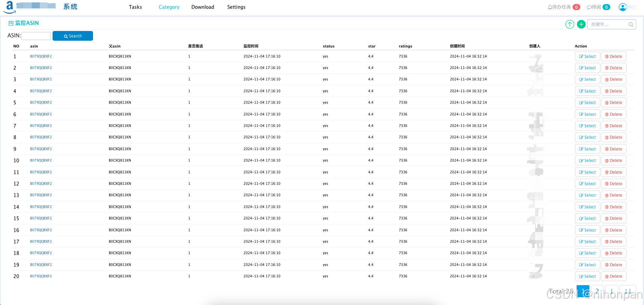The height and width of the screenshot is (305, 644).
Task: Click the Search button
Action: 72,36
